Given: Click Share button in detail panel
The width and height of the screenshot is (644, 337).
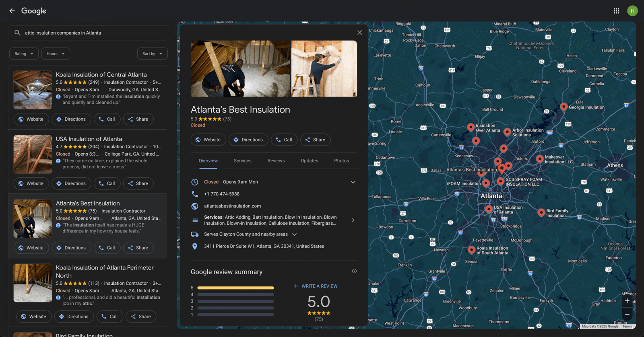Looking at the screenshot, I should 315,140.
